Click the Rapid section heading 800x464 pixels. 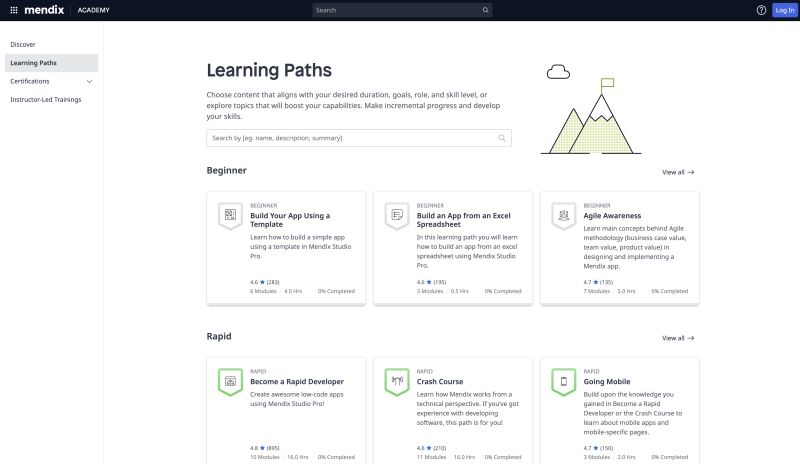pos(219,336)
